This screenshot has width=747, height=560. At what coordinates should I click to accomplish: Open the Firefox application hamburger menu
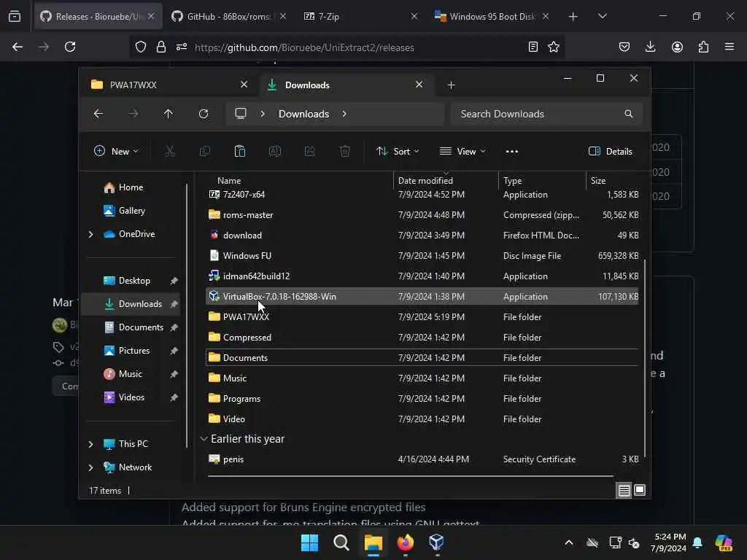(729, 47)
